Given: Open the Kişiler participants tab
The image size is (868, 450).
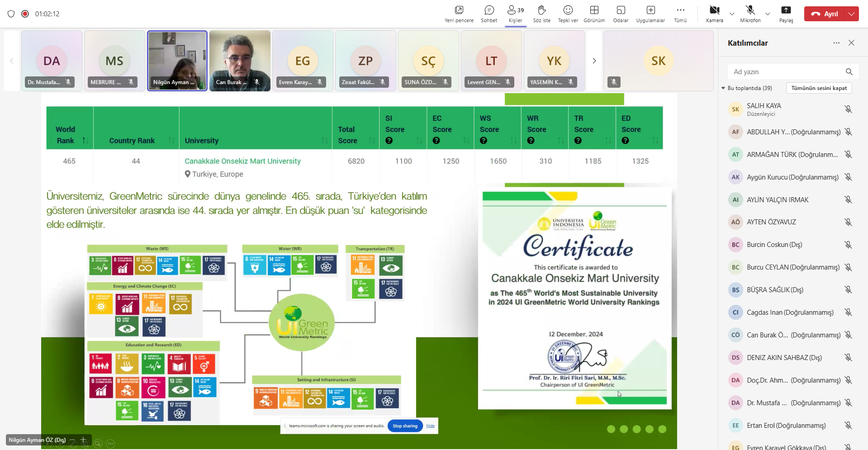Looking at the screenshot, I should click(515, 14).
